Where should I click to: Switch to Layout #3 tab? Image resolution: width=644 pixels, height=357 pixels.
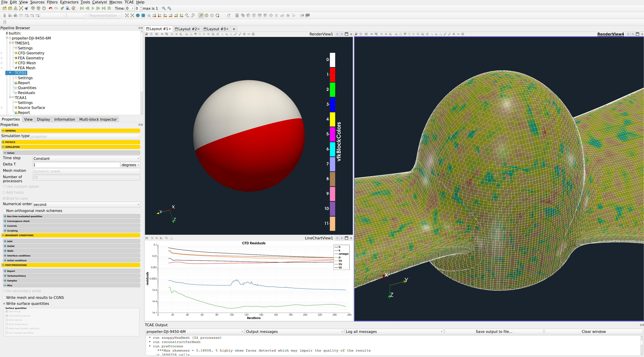(216, 29)
